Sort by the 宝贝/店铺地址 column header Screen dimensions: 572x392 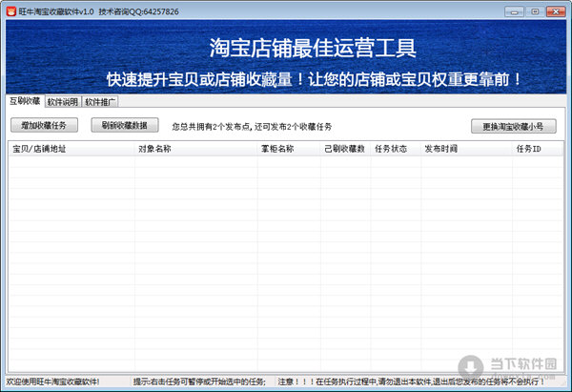[71, 149]
